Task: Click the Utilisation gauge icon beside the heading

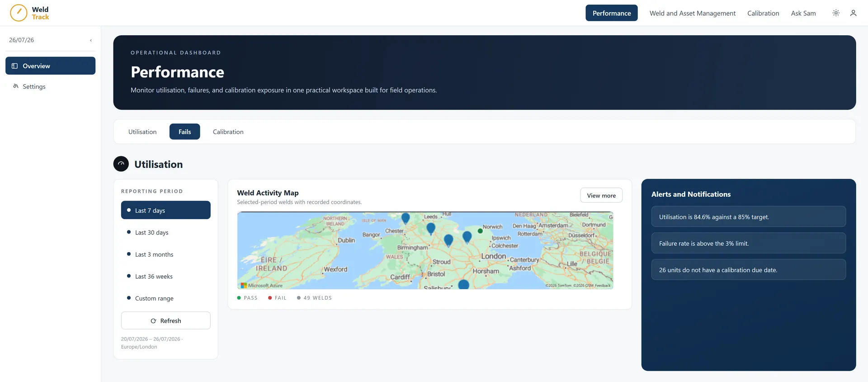Action: 121,164
